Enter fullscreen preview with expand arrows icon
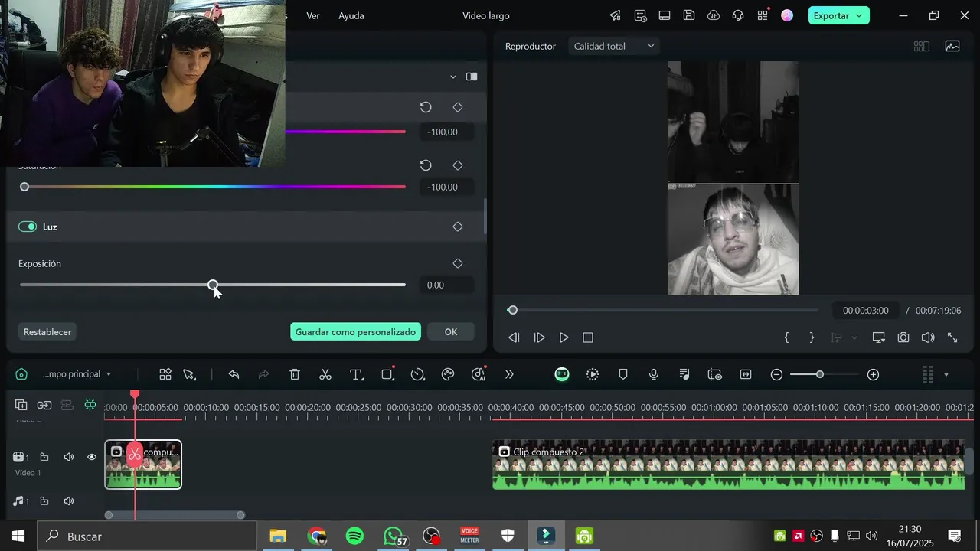 pyautogui.click(x=952, y=337)
